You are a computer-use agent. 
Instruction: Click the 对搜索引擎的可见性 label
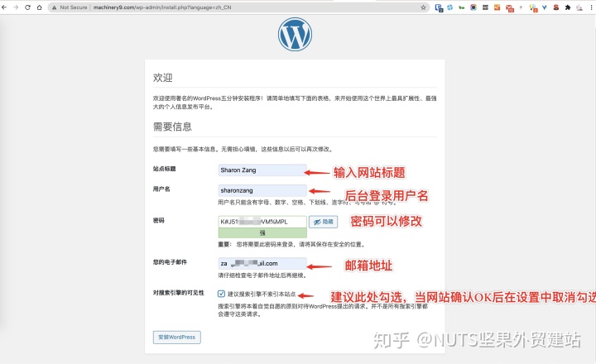[178, 293]
